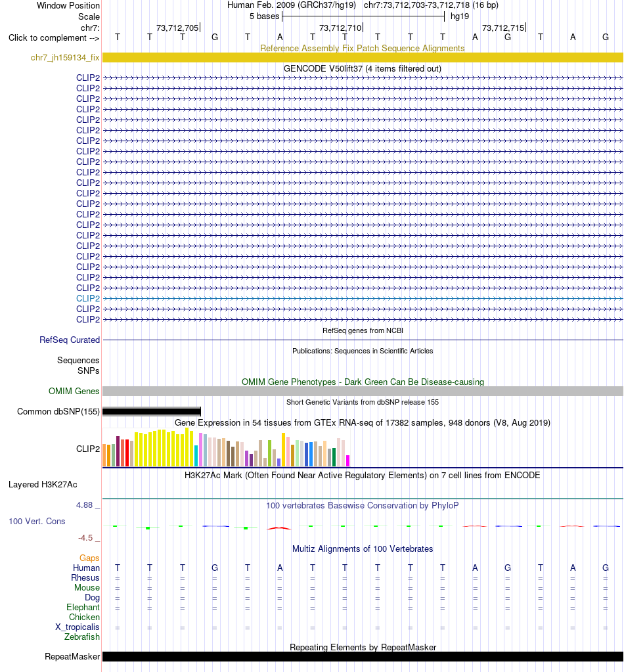Click the Dog species label
624x672 pixels.
(x=92, y=597)
